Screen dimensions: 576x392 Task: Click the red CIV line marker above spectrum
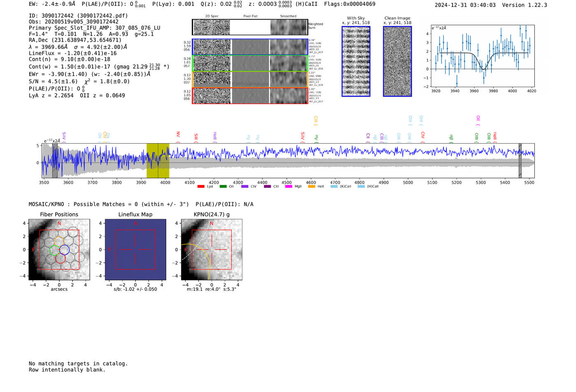[423, 136]
